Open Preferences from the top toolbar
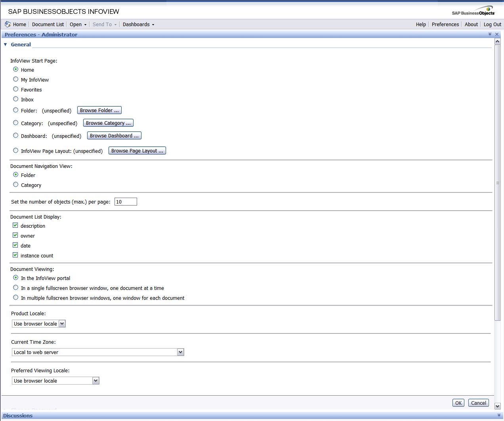 click(x=445, y=25)
